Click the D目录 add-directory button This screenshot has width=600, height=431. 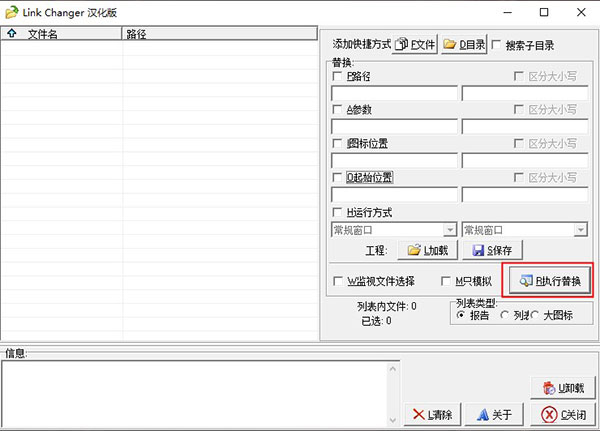464,44
